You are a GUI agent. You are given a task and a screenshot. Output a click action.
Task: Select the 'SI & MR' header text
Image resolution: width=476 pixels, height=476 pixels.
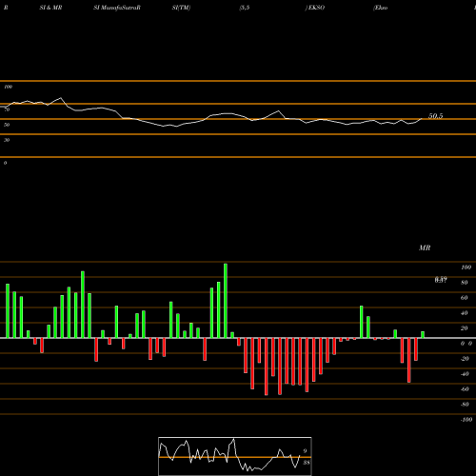point(50,8)
